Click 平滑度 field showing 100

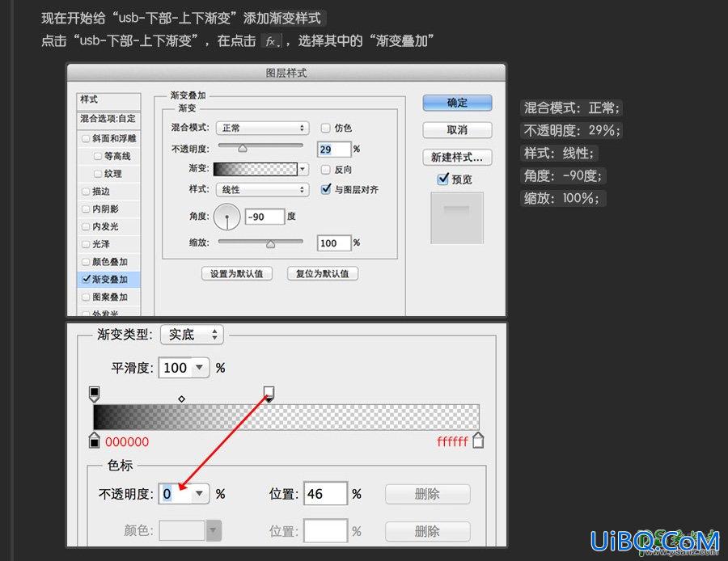click(x=176, y=368)
